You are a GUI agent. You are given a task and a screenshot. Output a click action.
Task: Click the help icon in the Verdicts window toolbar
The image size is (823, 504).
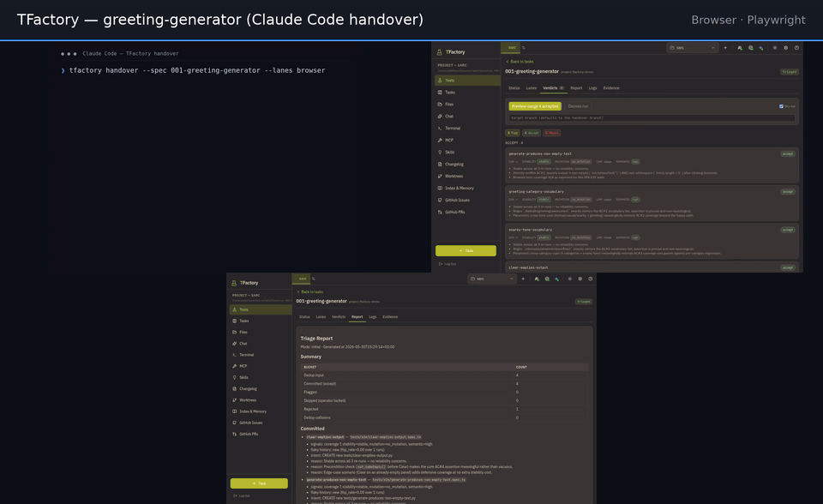[x=796, y=48]
